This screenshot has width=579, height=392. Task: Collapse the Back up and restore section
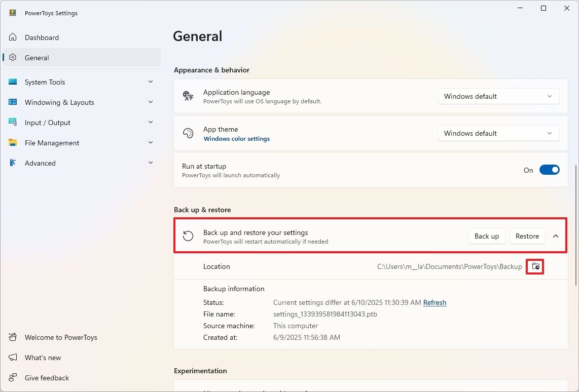click(x=556, y=236)
